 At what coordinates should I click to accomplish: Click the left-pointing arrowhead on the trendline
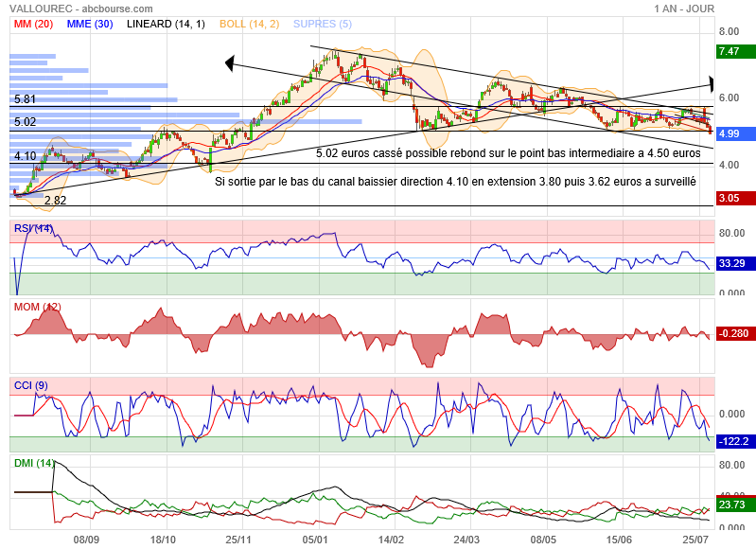coord(229,63)
